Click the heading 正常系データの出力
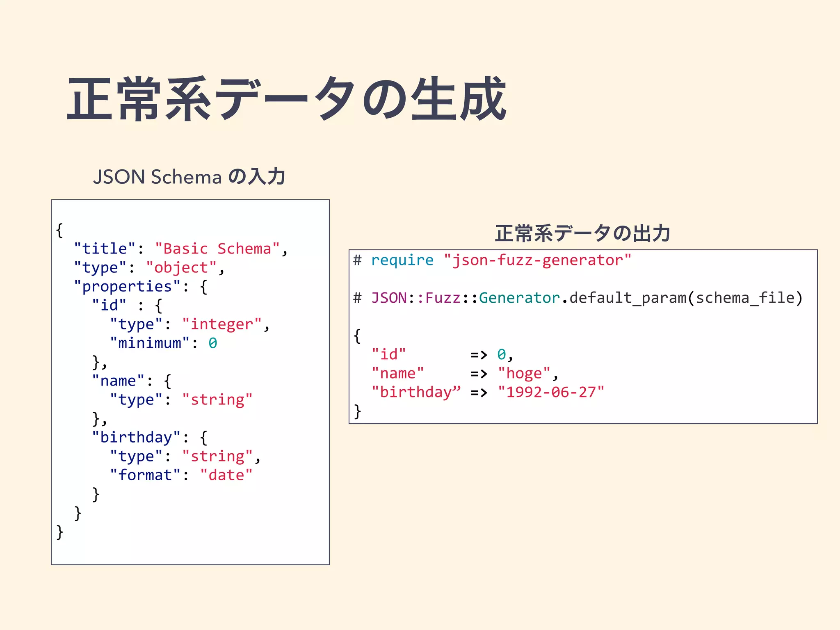Viewport: 840px width, 630px height. click(582, 233)
